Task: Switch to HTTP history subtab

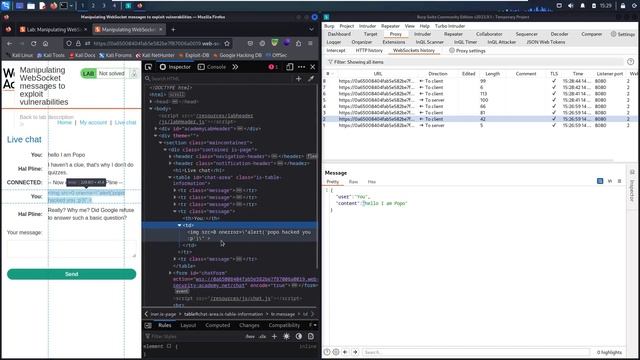Action: pos(369,51)
